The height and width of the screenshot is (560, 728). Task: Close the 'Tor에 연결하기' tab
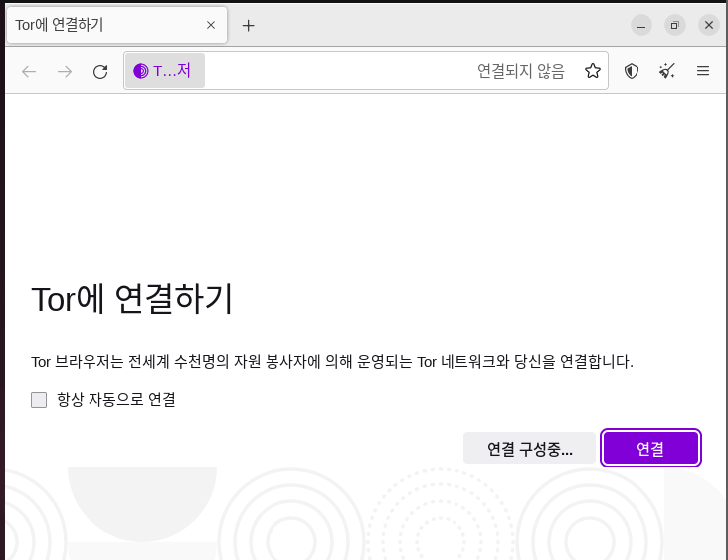211,25
